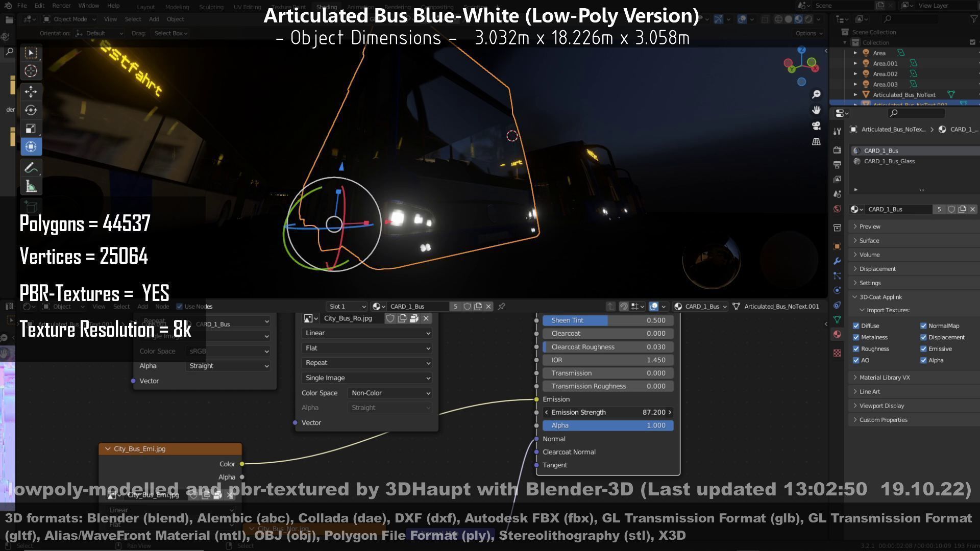Viewport: 980px width, 551px height.
Task: Uncheck the Alpha import texture
Action: (x=923, y=360)
